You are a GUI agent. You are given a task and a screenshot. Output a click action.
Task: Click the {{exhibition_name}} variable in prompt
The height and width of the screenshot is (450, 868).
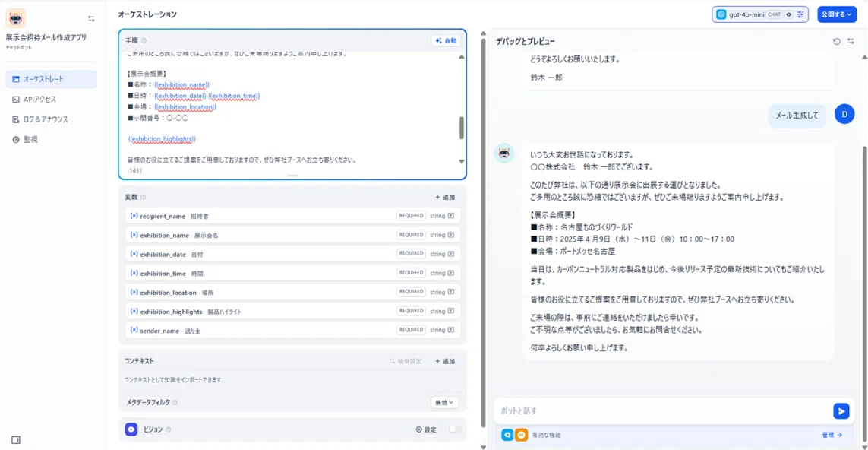point(181,85)
